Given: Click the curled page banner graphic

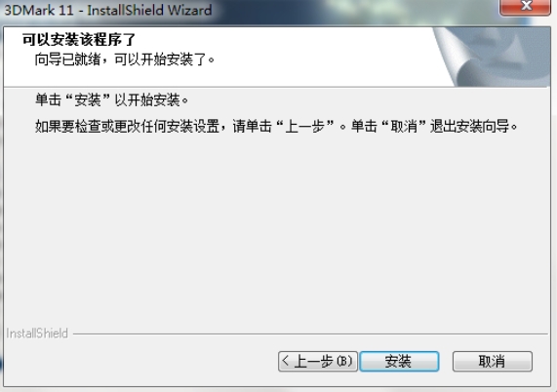Looking at the screenshot, I should pos(492,57).
